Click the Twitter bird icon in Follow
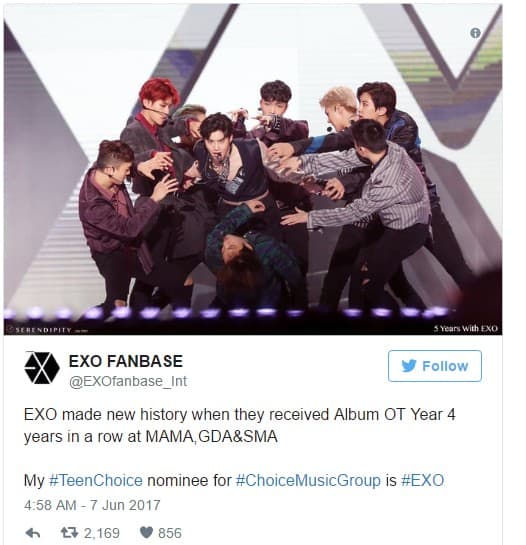Screen dimensions: 526x545 408,366
